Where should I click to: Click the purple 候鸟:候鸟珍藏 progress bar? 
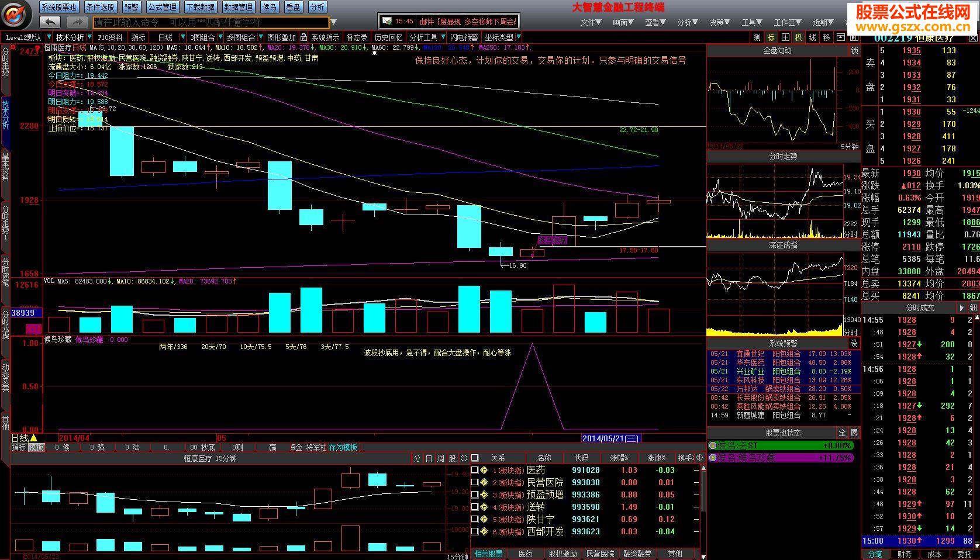781,458
